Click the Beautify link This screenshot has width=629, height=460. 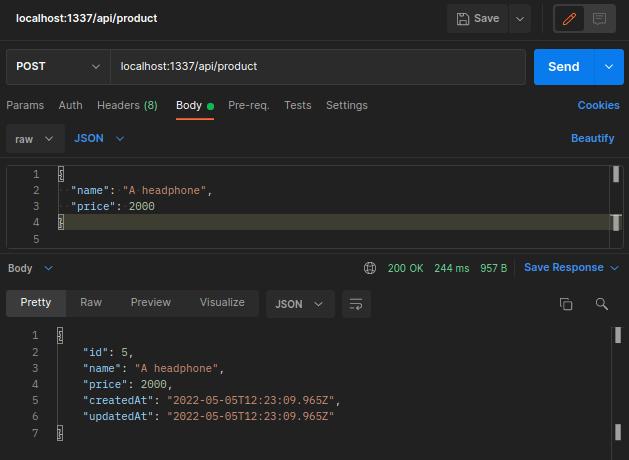click(x=592, y=139)
